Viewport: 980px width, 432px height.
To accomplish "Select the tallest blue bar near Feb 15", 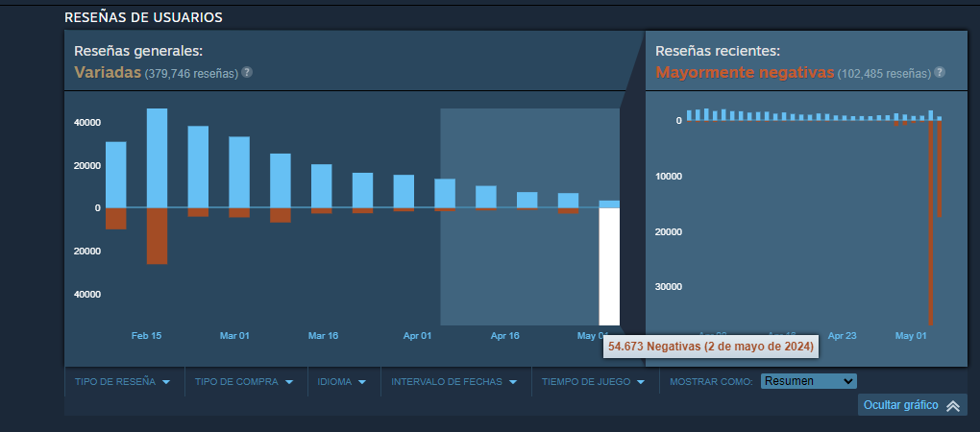I will [157, 158].
